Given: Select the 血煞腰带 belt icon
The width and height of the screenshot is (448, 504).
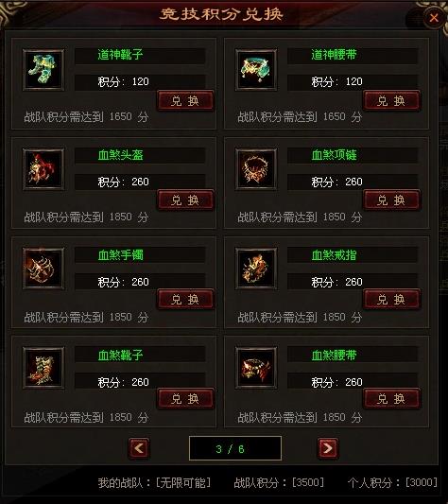Looking at the screenshot, I should (256, 368).
